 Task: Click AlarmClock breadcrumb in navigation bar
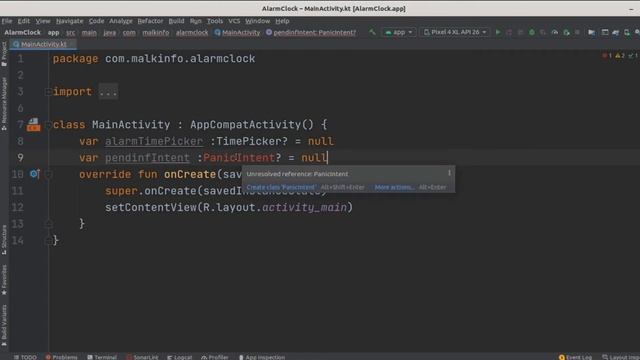tap(22, 32)
